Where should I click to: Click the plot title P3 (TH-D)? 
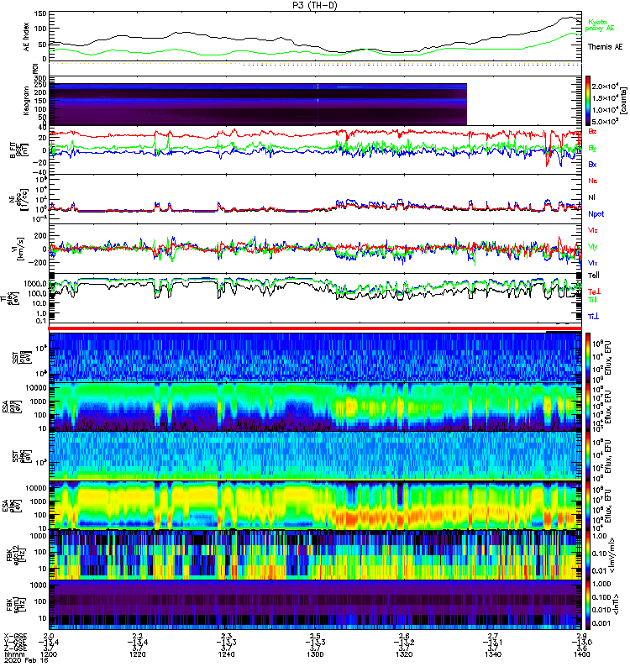(x=315, y=5)
